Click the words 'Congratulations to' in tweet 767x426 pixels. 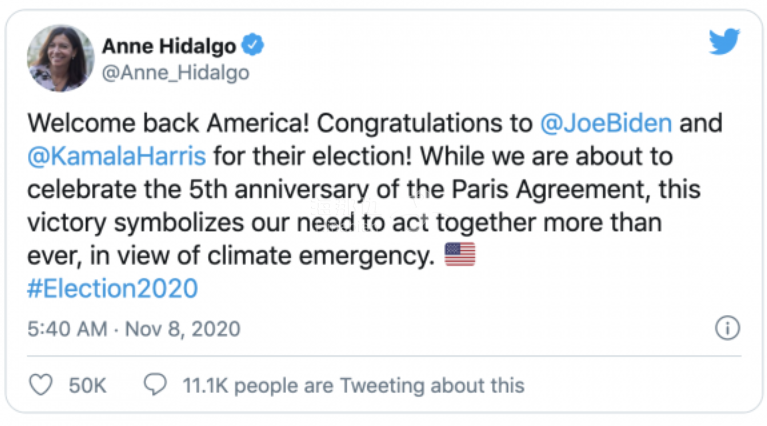point(425,123)
